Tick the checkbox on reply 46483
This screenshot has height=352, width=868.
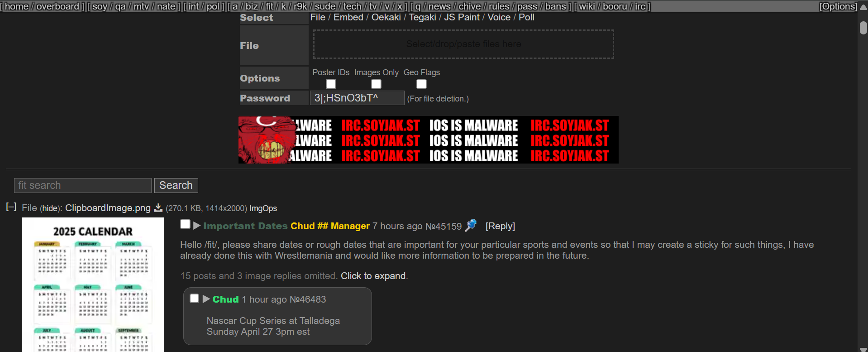(x=194, y=298)
